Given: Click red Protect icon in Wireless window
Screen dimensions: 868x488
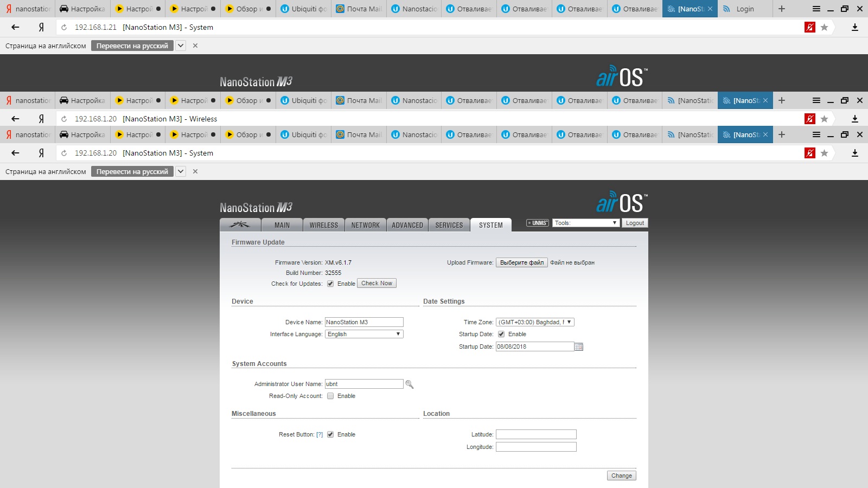Looking at the screenshot, I should 810,119.
